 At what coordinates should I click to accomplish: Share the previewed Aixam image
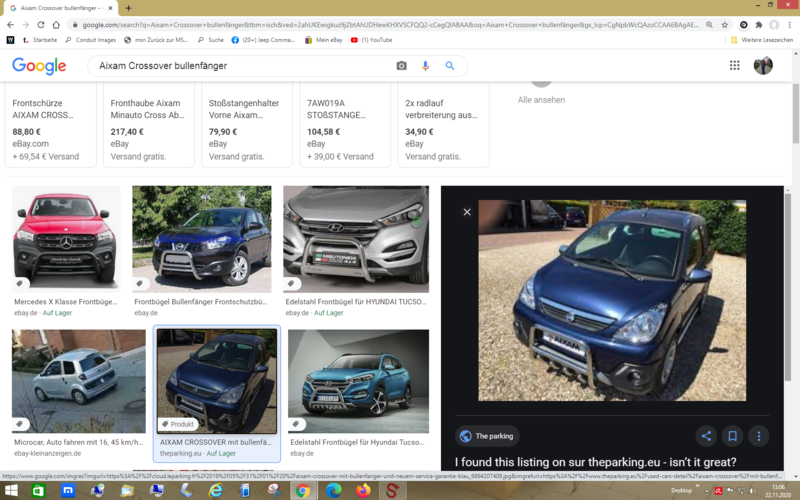pos(706,436)
